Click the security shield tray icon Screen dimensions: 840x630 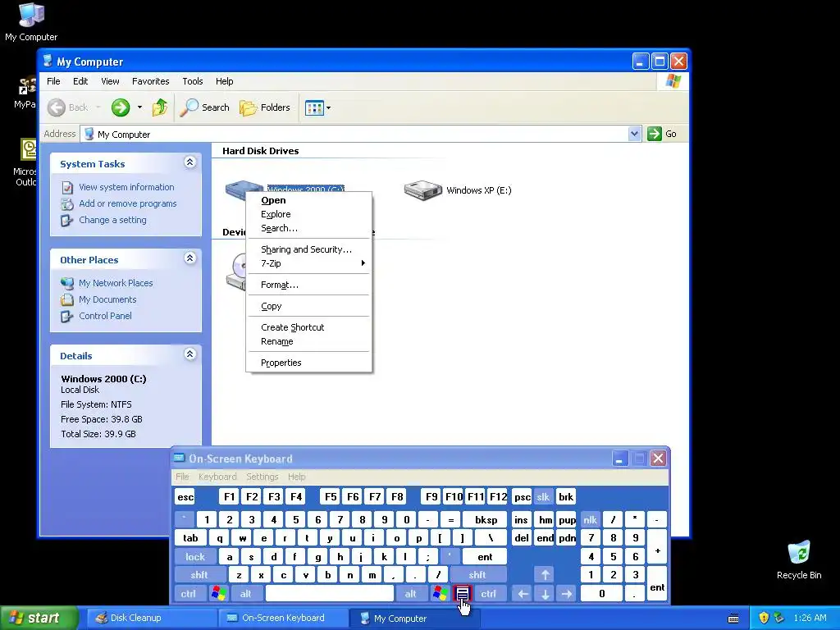click(x=764, y=618)
